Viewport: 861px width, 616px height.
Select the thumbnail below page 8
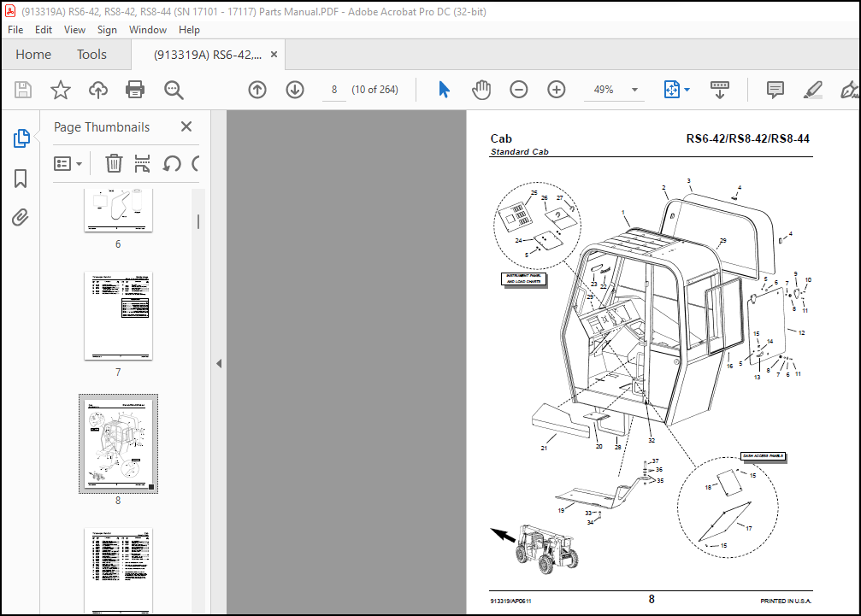pyautogui.click(x=118, y=571)
